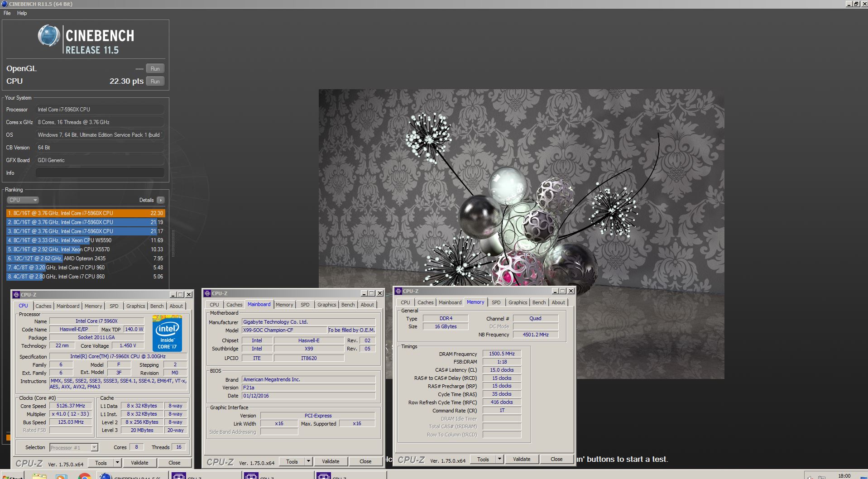Screen dimensions: 868x479
Task: Open the File menu
Action: click(7, 13)
